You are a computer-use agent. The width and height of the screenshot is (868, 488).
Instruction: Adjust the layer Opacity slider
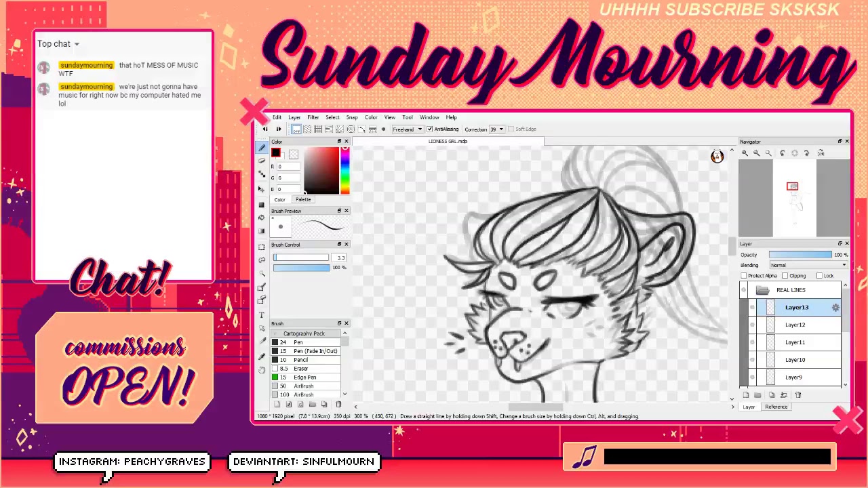tap(800, 255)
